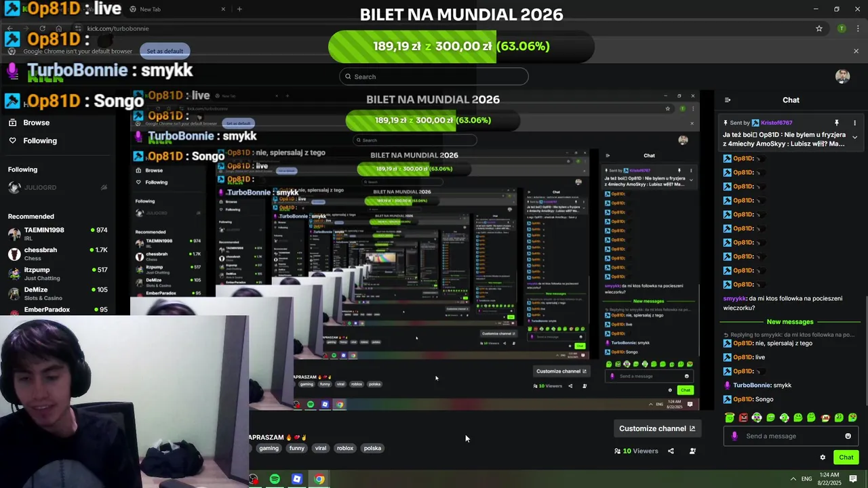Viewport: 868px width, 488px height.
Task: Open a new browser tab
Action: pyautogui.click(x=239, y=9)
